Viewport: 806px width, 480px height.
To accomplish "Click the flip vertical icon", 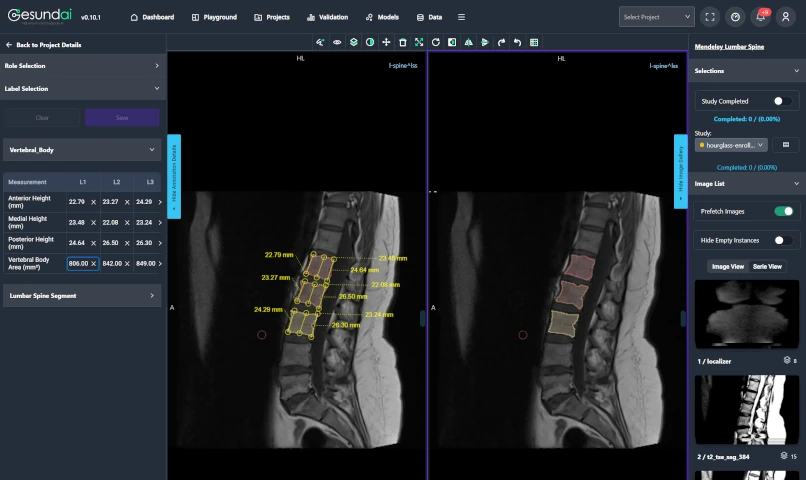I will pyautogui.click(x=485, y=42).
